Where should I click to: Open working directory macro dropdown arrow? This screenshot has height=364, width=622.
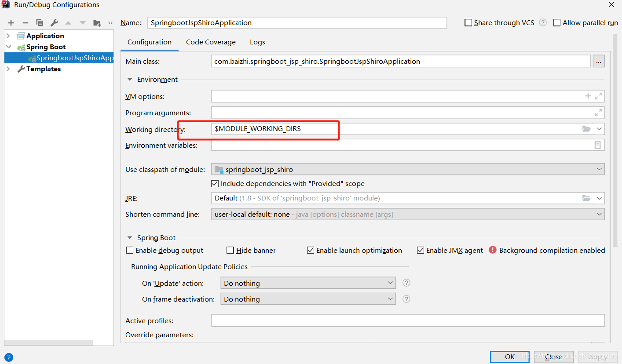(599, 129)
